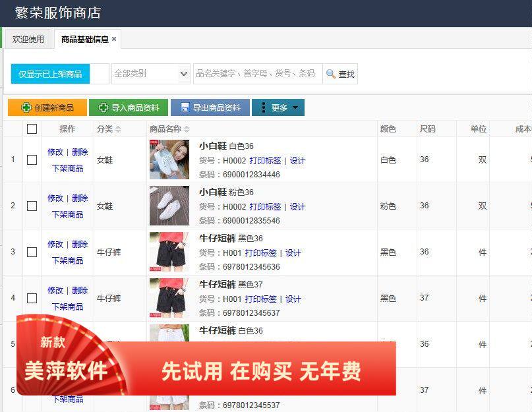Click the 单位 column header
532x412 pixels.
pos(479,129)
